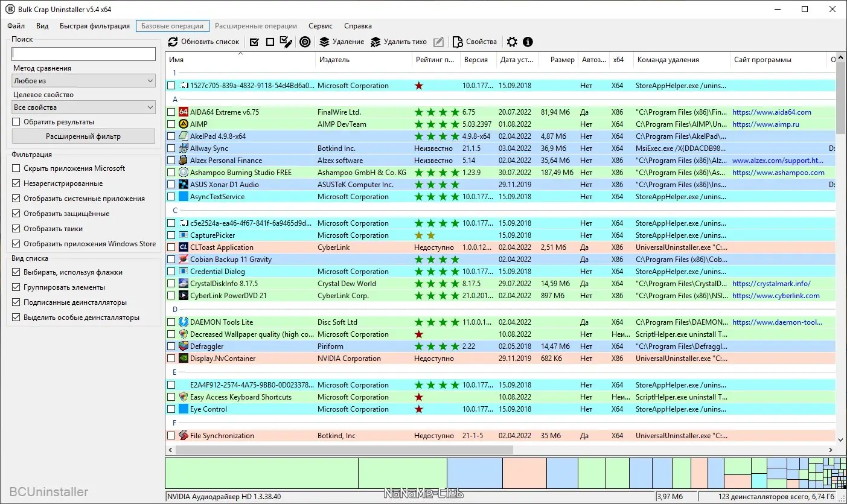
Task: Click the AIDA64 Extreme red icon
Action: [184, 112]
